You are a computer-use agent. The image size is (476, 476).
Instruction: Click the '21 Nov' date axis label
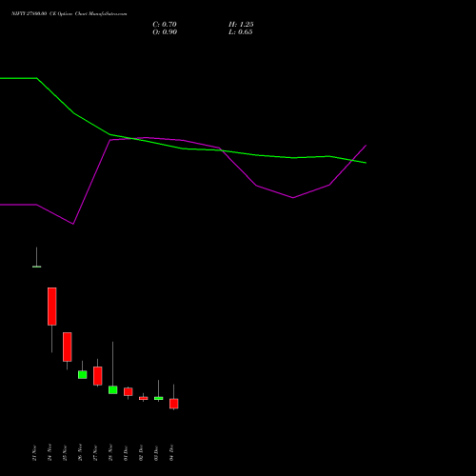(x=34, y=453)
